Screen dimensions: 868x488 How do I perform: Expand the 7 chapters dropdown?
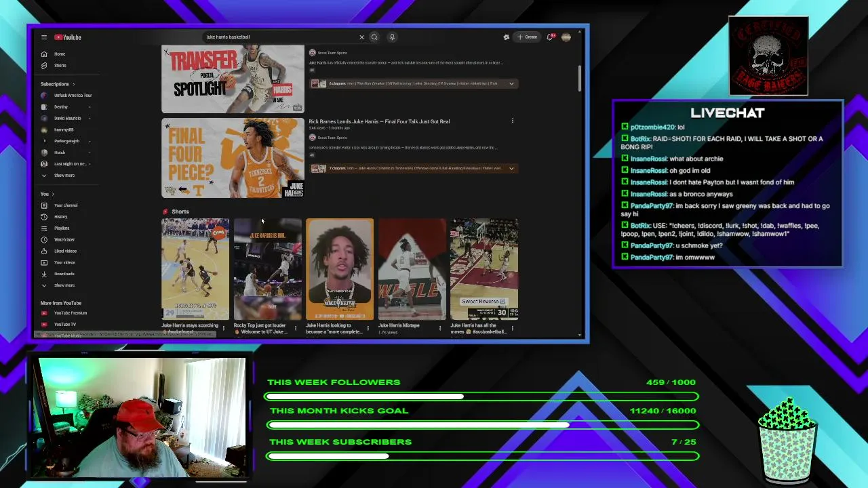coord(414,169)
